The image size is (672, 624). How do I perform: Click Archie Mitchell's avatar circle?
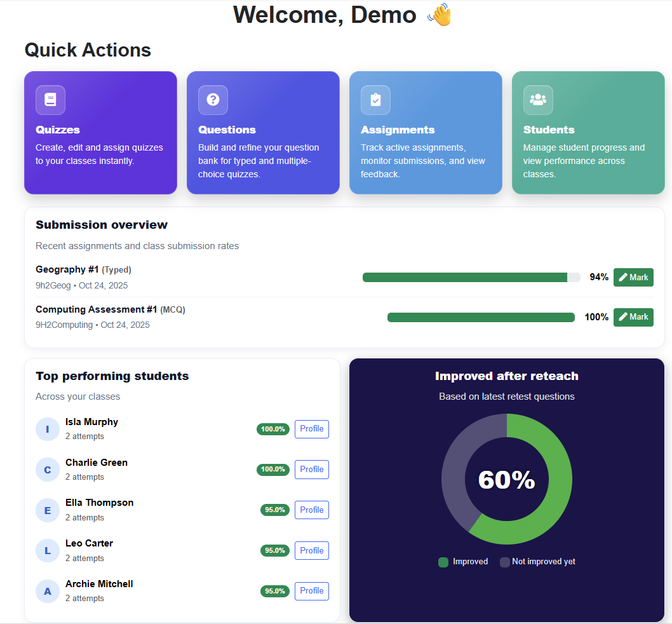coord(47,591)
